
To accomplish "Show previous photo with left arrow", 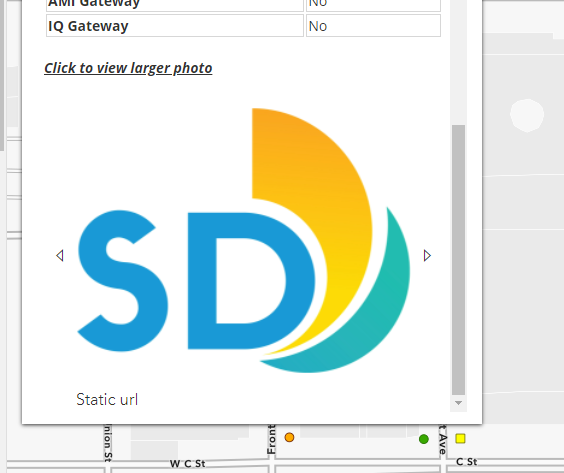I will (60, 255).
